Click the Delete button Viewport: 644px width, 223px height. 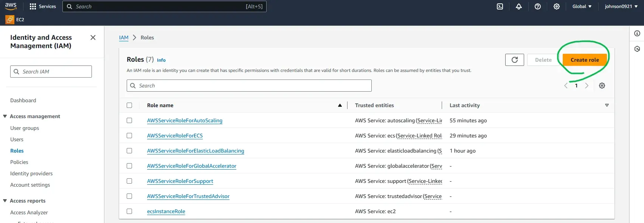point(543,60)
